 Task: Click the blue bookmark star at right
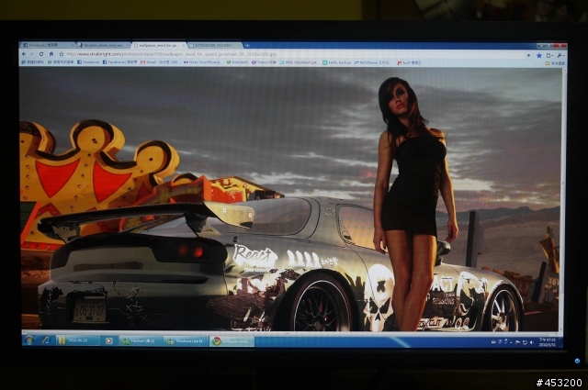tap(539, 55)
